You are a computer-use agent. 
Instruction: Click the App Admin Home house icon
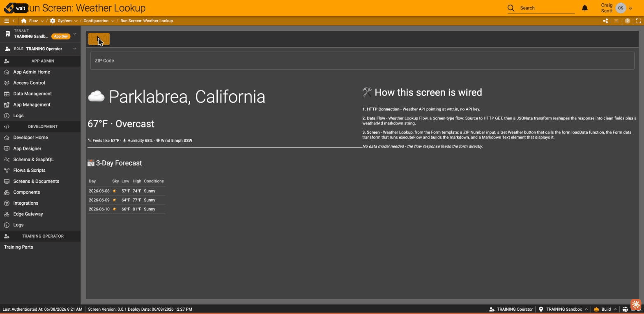click(x=7, y=72)
